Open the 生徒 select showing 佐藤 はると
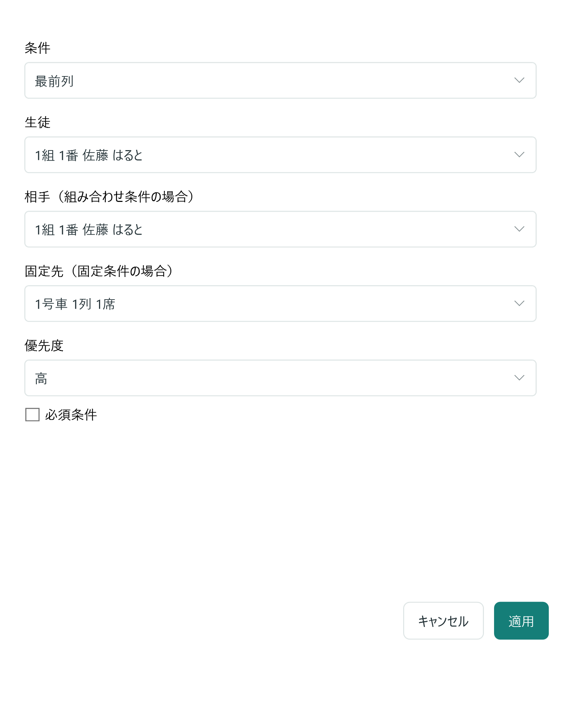Image resolution: width=588 pixels, height=702 pixels. pos(280,155)
